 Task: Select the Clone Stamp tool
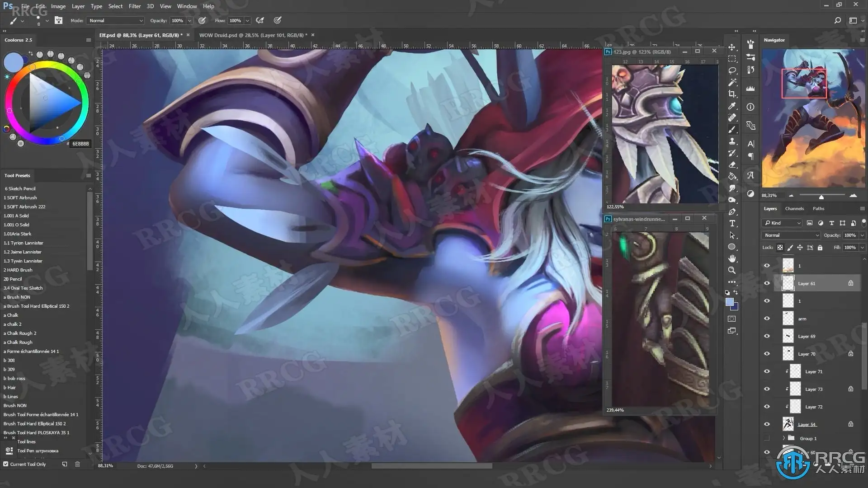tap(732, 141)
